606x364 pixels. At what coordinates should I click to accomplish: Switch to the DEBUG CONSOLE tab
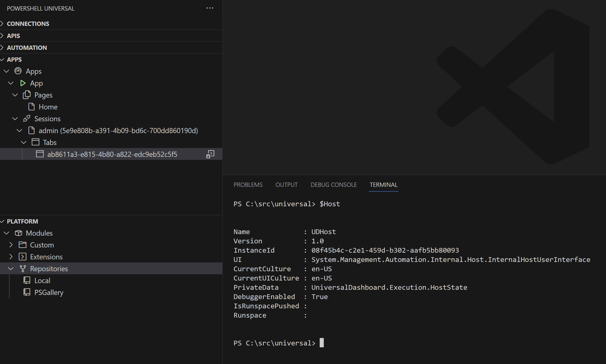(333, 185)
